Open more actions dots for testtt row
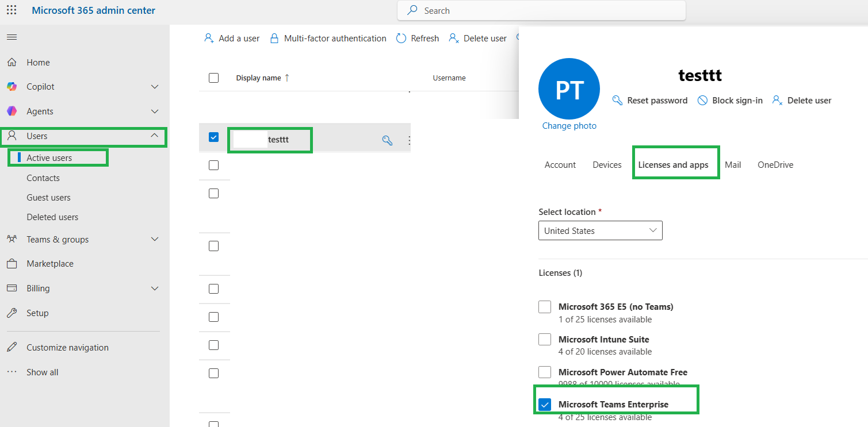The width and height of the screenshot is (868, 427). pos(410,140)
